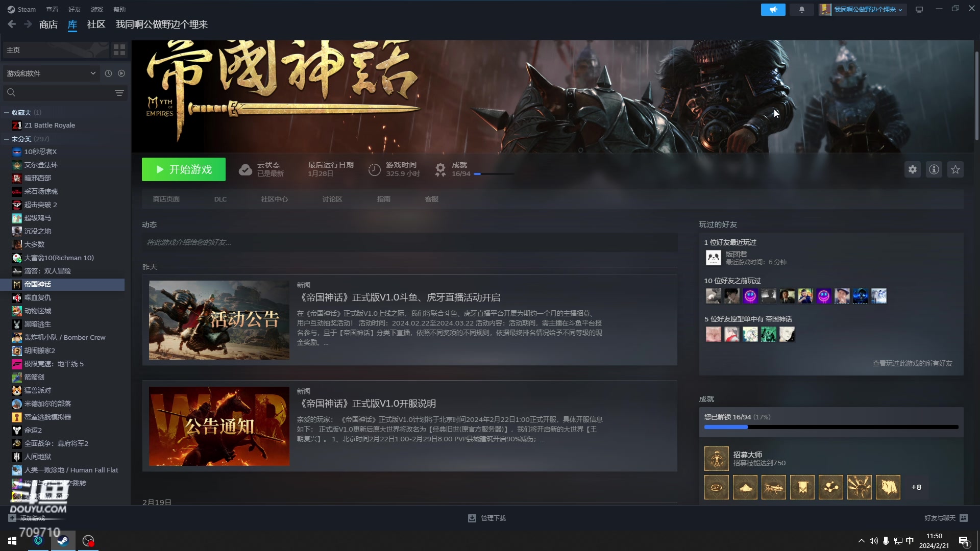Click the 活动公告 news thumbnail
This screenshot has width=980, height=551.
pos(219,320)
